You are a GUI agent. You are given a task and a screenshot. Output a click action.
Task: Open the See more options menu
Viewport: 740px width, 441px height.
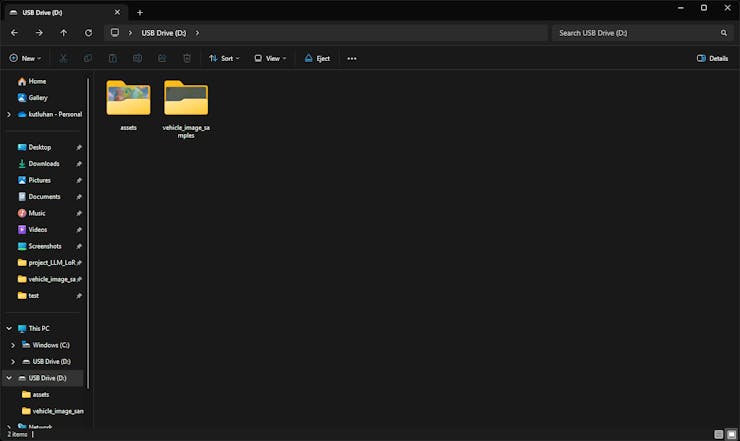tap(352, 59)
